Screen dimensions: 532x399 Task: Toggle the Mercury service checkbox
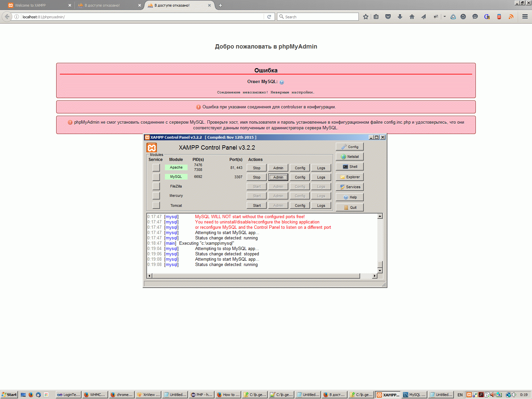[156, 196]
